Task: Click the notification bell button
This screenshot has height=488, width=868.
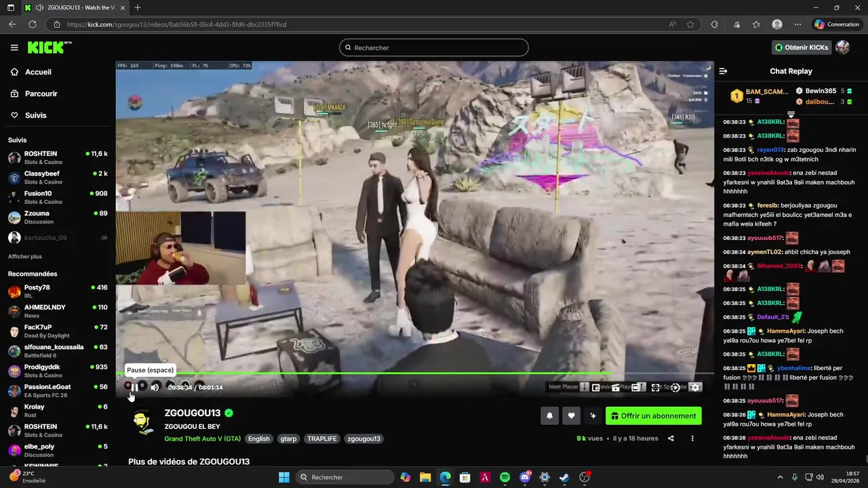Action: (549, 416)
